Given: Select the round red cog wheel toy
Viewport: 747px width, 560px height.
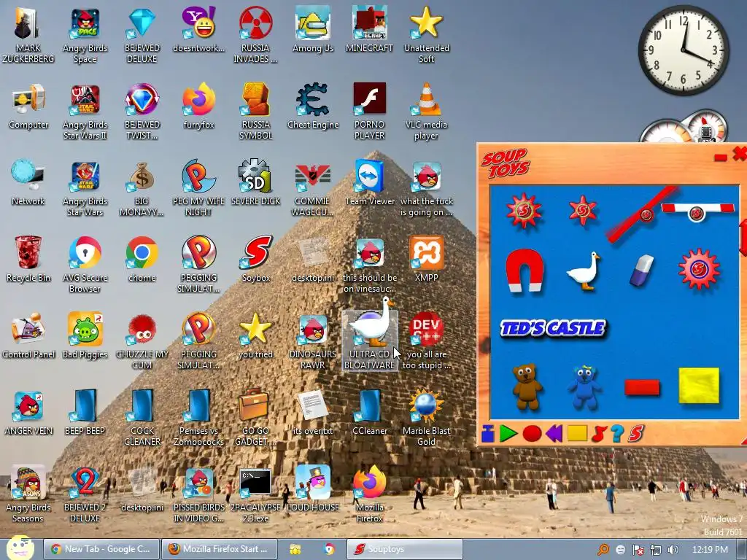Looking at the screenshot, I should 699,269.
